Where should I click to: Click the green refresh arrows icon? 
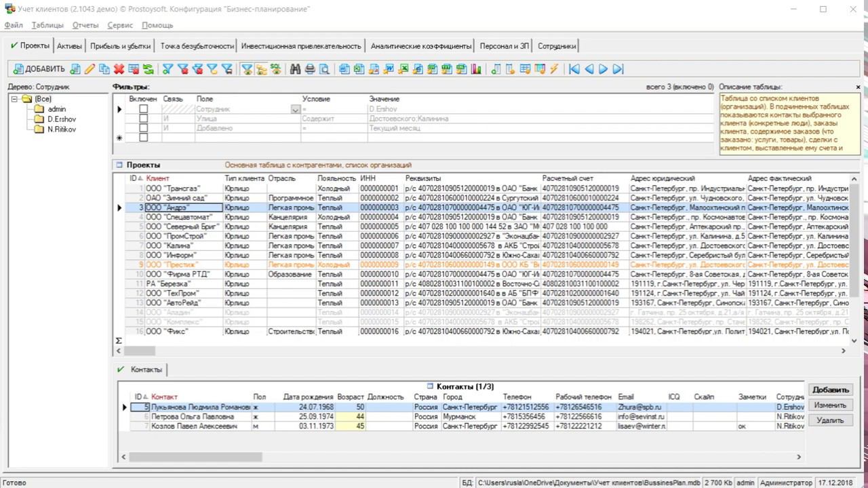pos(148,69)
